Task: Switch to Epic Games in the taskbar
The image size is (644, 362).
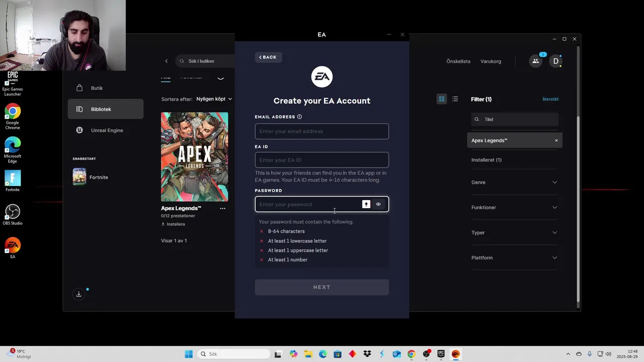Action: click(x=441, y=354)
